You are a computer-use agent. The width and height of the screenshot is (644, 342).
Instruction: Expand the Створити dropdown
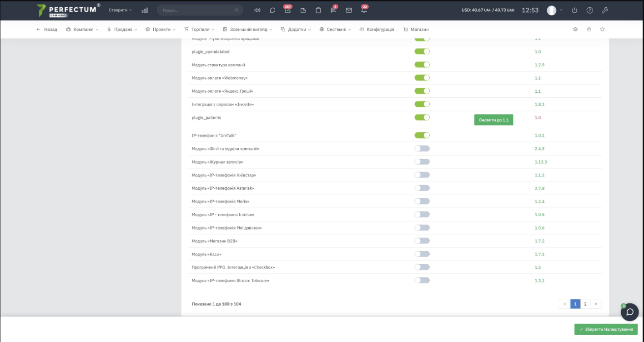pos(120,10)
